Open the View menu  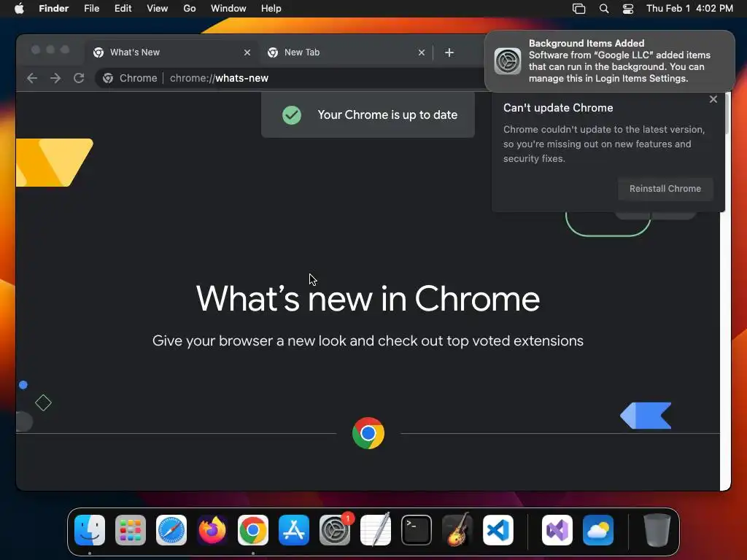tap(158, 9)
